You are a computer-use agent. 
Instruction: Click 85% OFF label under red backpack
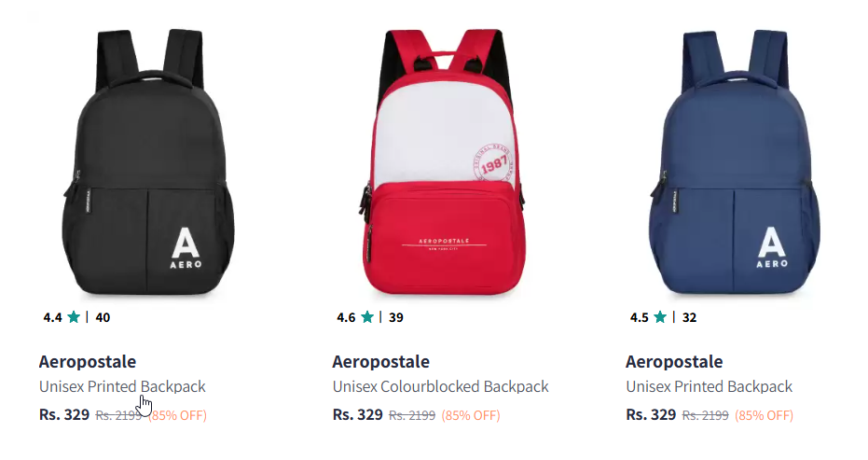(x=471, y=415)
